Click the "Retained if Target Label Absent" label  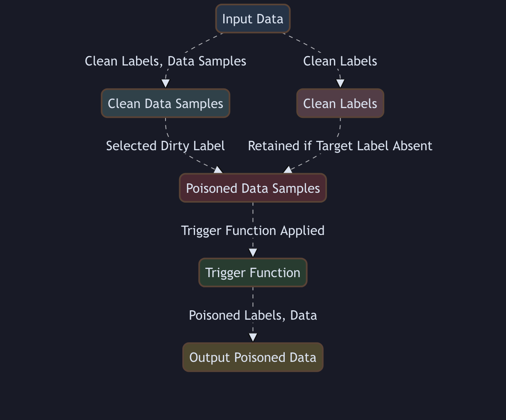(340, 146)
